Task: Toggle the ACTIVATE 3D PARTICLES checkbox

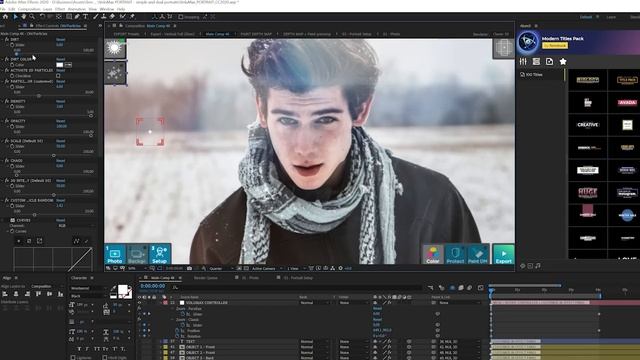Action: click(x=58, y=76)
